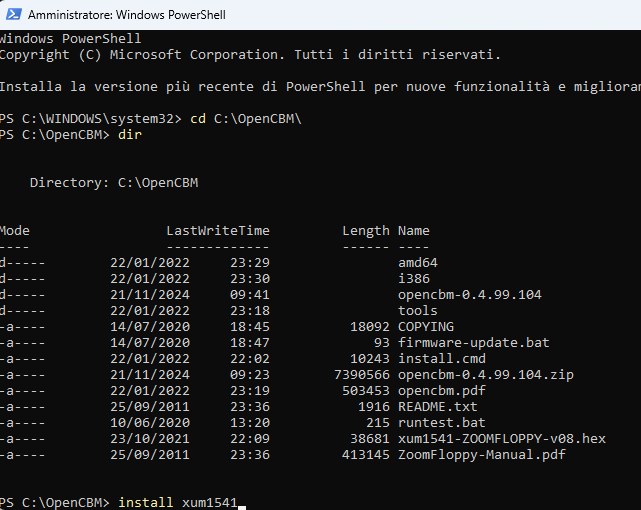Click the 'Length' column header
This screenshot has height=510, width=641.
(x=366, y=231)
